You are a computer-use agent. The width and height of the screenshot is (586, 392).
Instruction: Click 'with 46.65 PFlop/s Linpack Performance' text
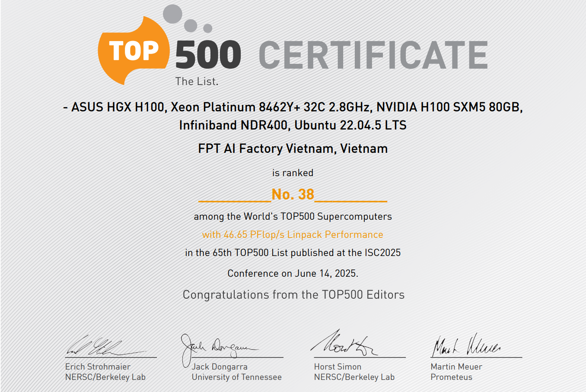tap(293, 234)
